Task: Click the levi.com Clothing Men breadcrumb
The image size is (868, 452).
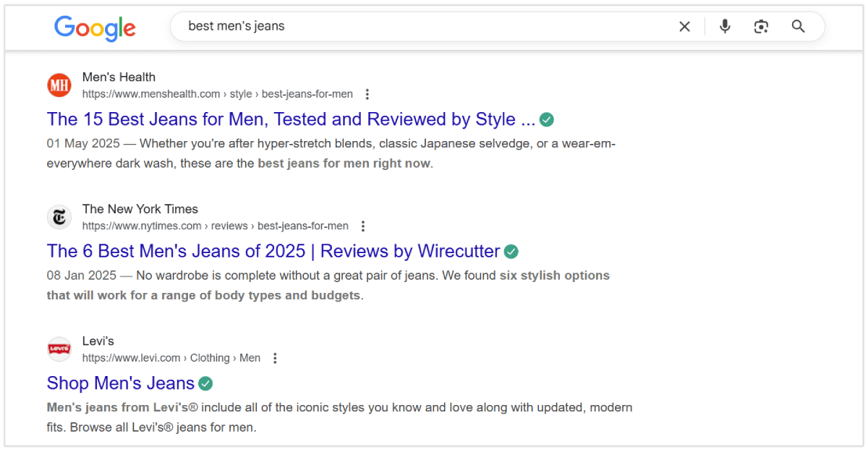Action: (171, 358)
